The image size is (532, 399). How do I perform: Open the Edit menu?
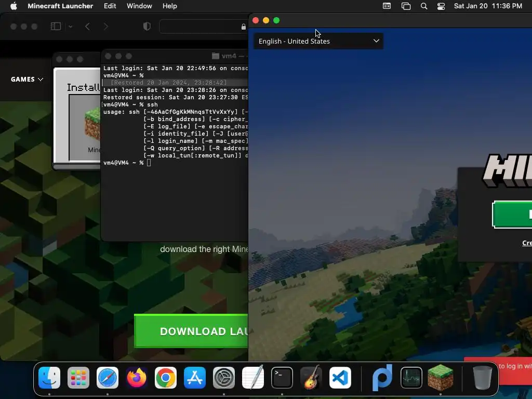(110, 6)
